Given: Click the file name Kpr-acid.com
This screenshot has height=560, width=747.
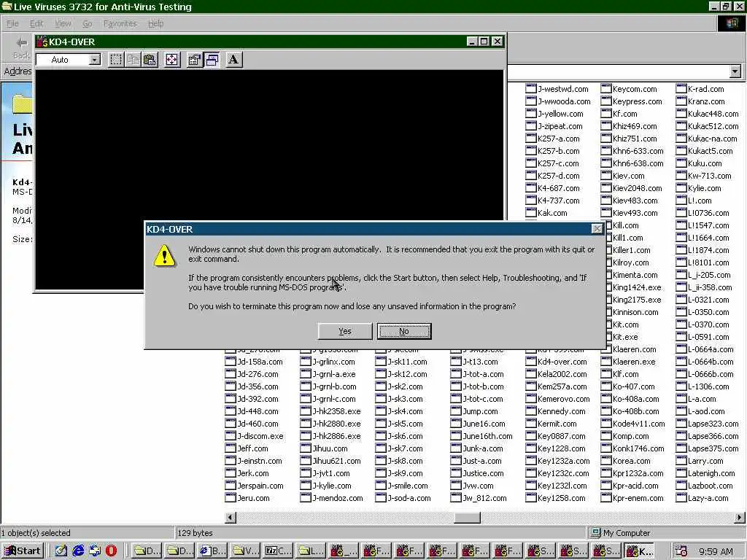Looking at the screenshot, I should click(x=635, y=485).
